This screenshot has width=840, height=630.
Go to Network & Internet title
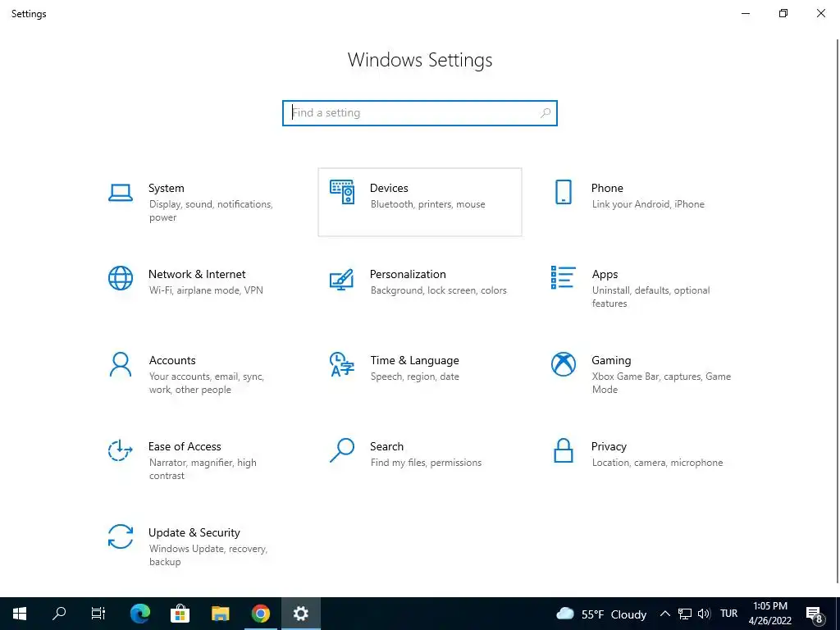197,274
